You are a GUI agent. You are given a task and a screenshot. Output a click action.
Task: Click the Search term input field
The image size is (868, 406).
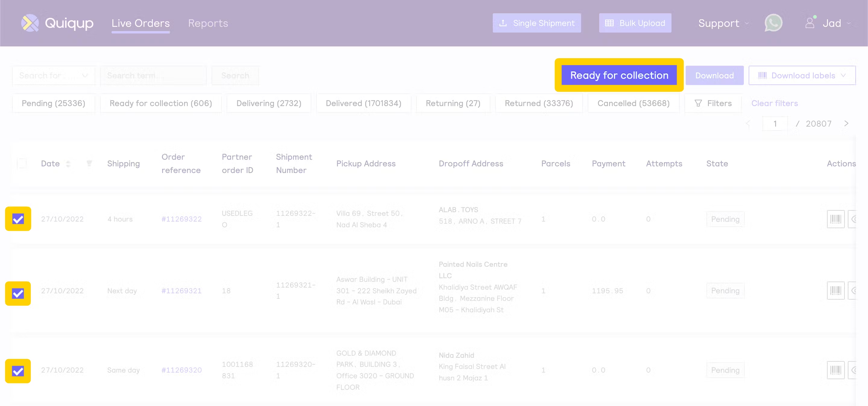click(x=153, y=75)
